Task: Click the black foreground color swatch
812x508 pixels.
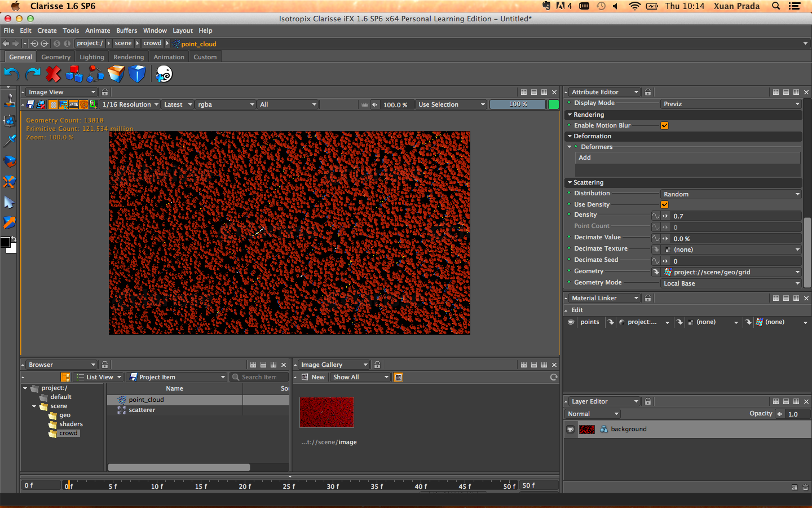Action: [x=5, y=242]
